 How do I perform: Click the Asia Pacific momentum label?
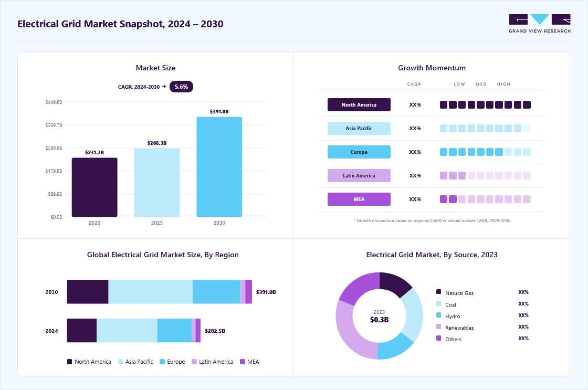click(x=359, y=128)
